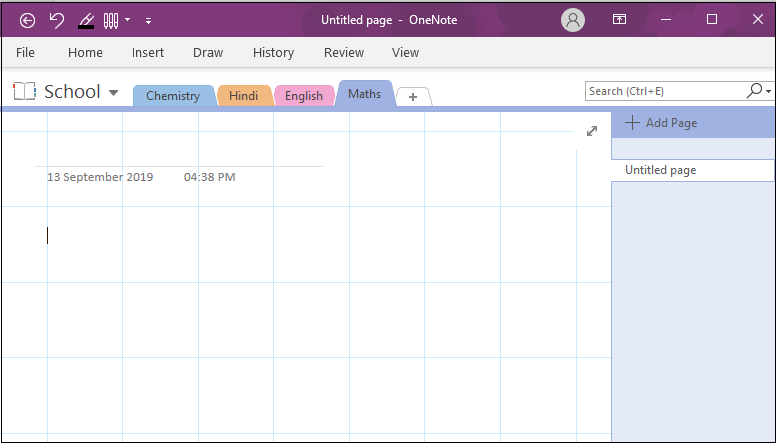Click the user account avatar
This screenshot has width=776, height=443.
(x=573, y=20)
